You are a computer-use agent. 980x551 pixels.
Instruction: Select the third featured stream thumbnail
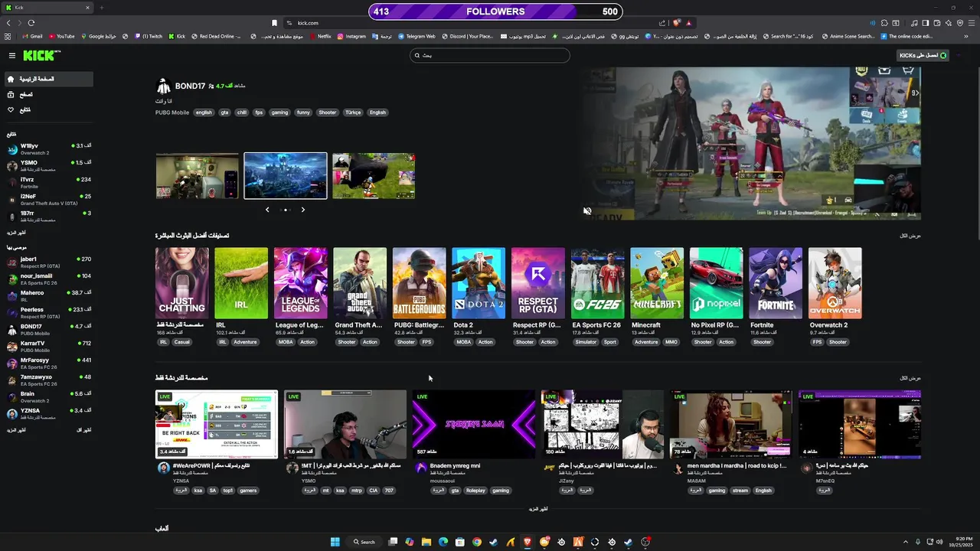tap(374, 176)
